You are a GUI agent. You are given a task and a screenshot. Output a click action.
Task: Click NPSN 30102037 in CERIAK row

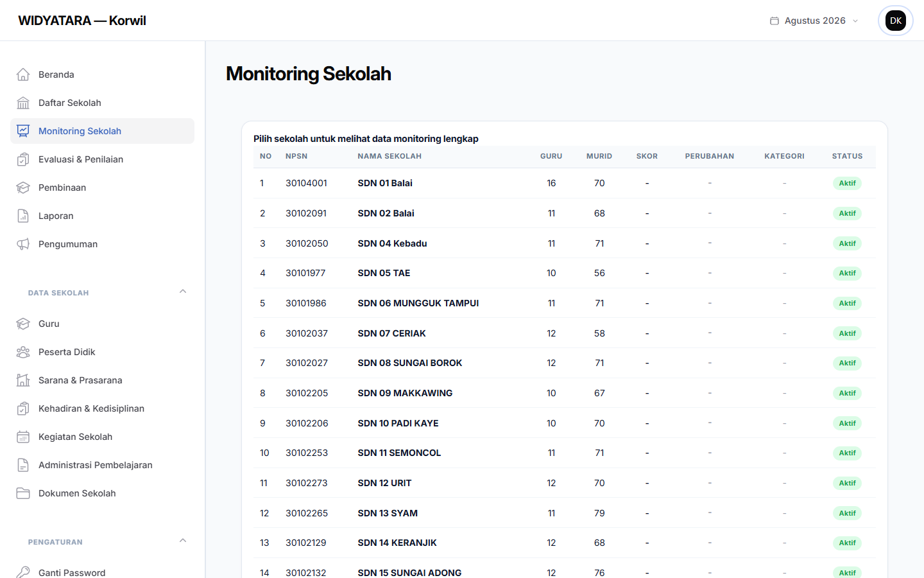(307, 333)
